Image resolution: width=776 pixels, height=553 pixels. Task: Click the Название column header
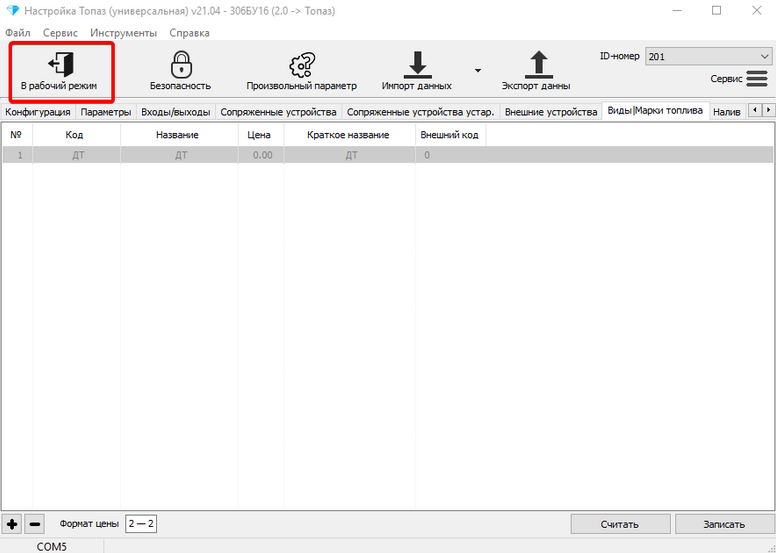178,135
